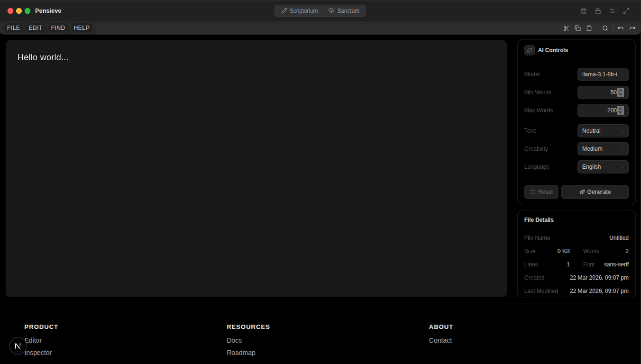This screenshot has width=641, height=364.
Task: Click the lock icon in title bar
Action: pos(598,11)
